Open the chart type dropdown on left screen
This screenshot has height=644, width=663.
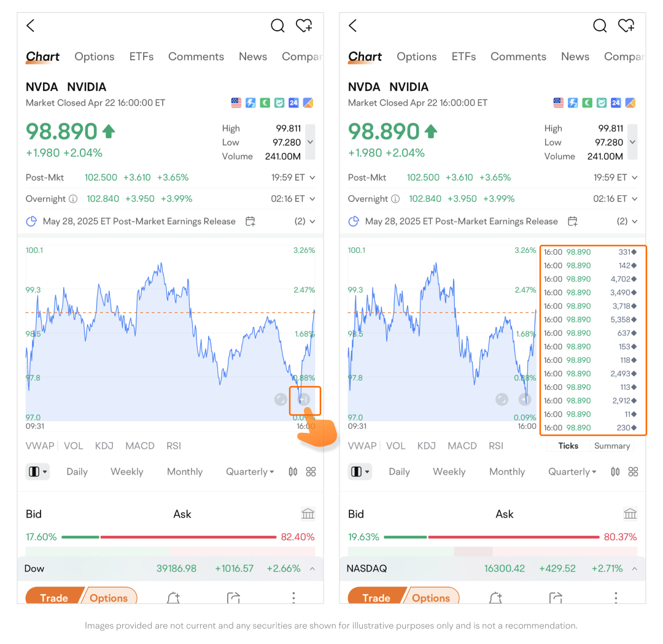(x=37, y=471)
